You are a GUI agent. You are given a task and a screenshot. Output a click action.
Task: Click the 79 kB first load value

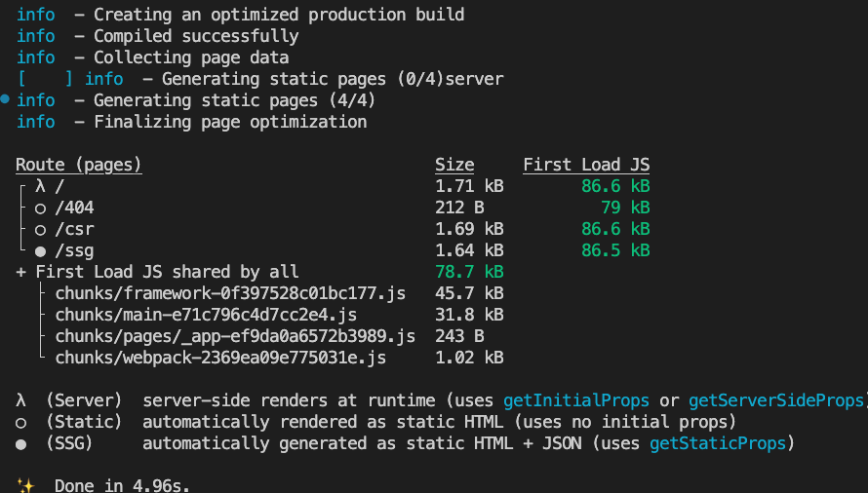pyautogui.click(x=625, y=209)
